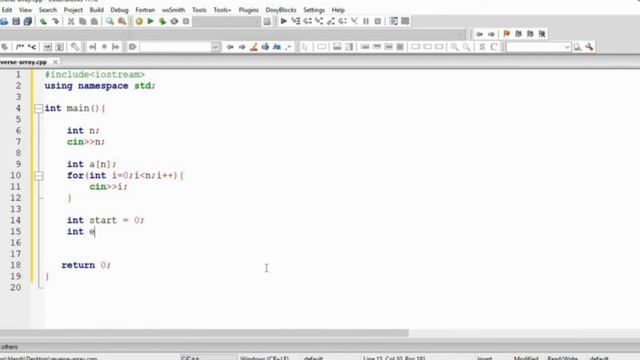Image resolution: width=640 pixels, height=360 pixels.
Task: Open the Settings menu
Action: pyautogui.click(x=314, y=10)
